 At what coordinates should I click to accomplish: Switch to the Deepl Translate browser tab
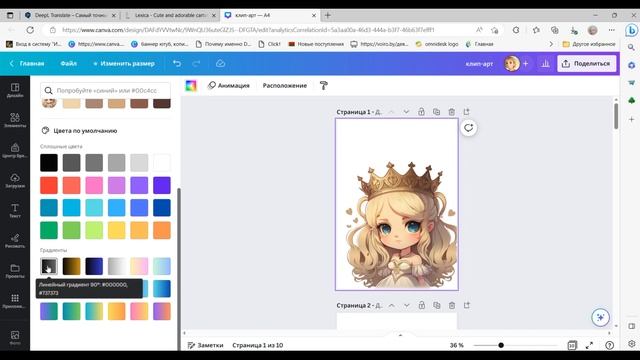tap(70, 15)
